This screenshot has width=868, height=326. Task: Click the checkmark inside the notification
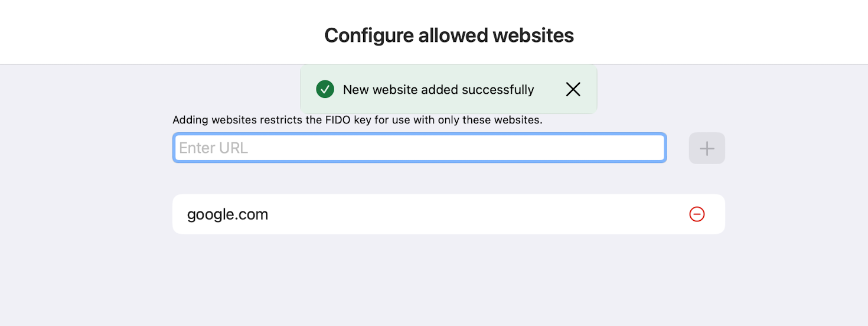(325, 89)
